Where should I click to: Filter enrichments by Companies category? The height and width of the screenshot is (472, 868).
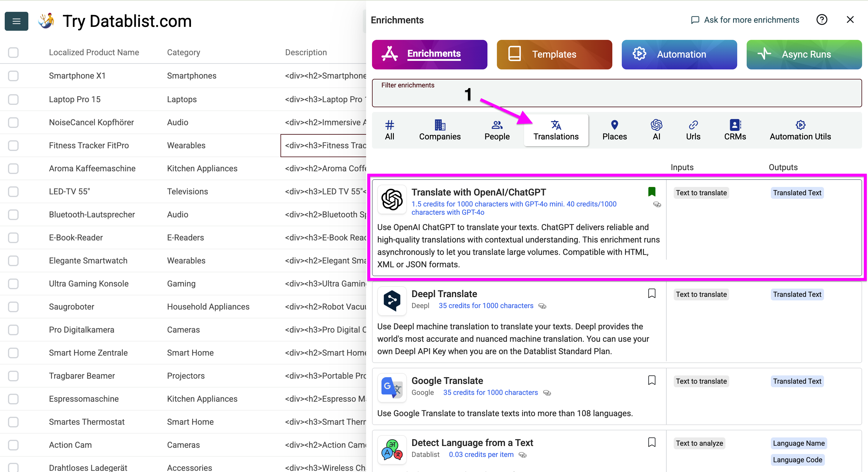coord(440,130)
